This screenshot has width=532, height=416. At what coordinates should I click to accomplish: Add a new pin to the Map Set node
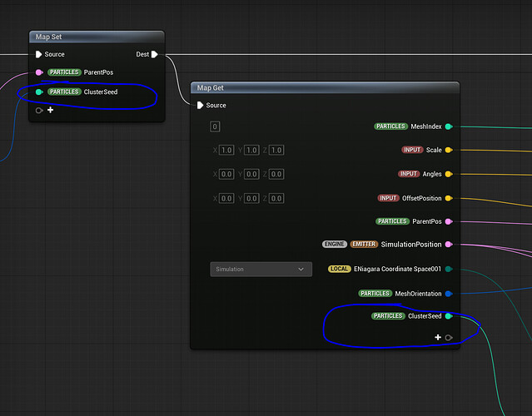pyautogui.click(x=50, y=110)
